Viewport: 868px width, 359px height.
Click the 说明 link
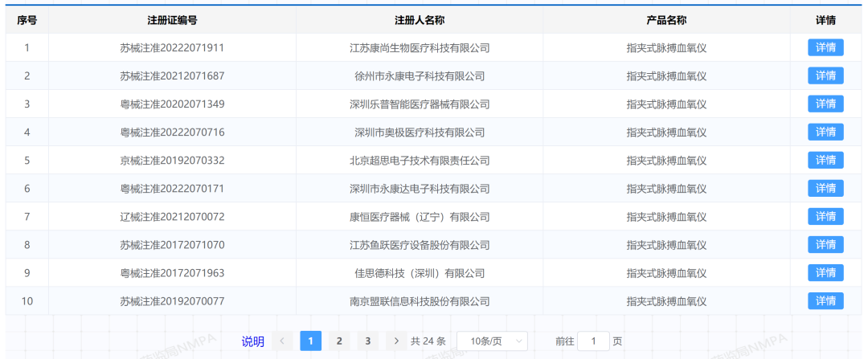click(x=252, y=342)
